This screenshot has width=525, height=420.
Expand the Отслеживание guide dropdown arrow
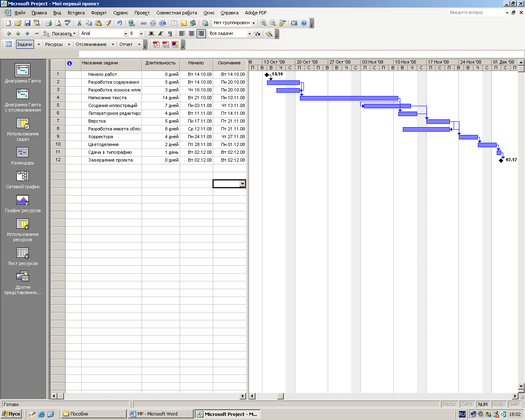(x=113, y=44)
